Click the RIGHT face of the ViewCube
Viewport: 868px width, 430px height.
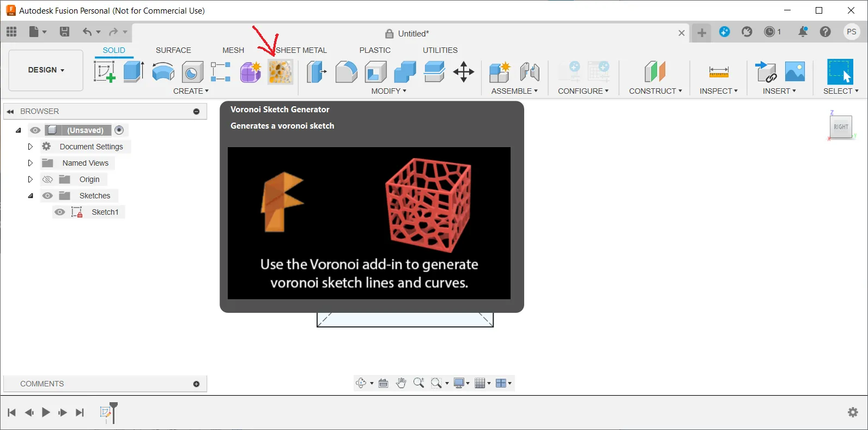(x=841, y=127)
